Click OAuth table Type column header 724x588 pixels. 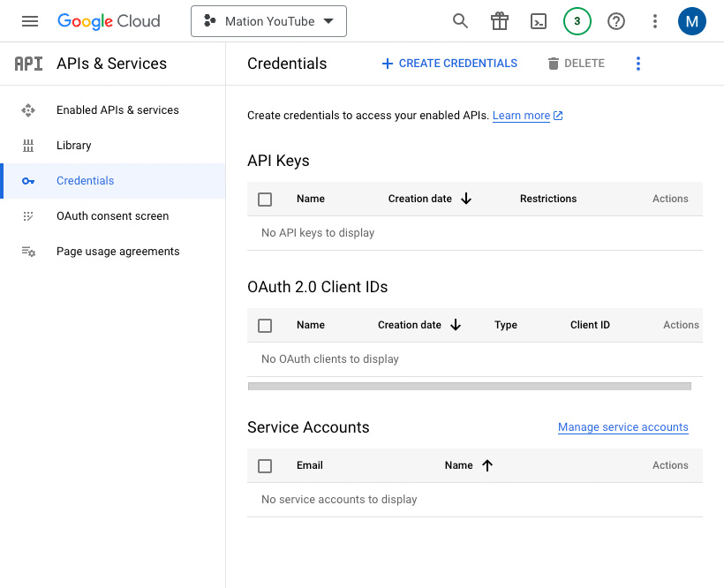(x=506, y=326)
